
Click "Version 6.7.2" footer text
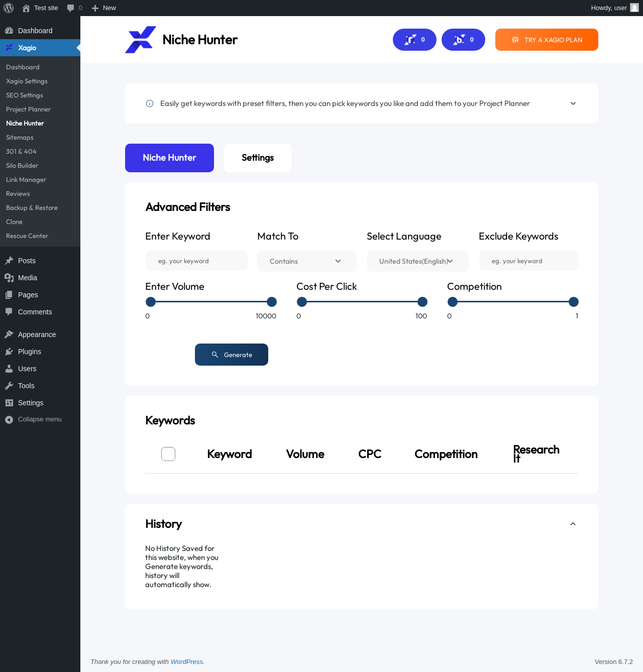(x=614, y=662)
